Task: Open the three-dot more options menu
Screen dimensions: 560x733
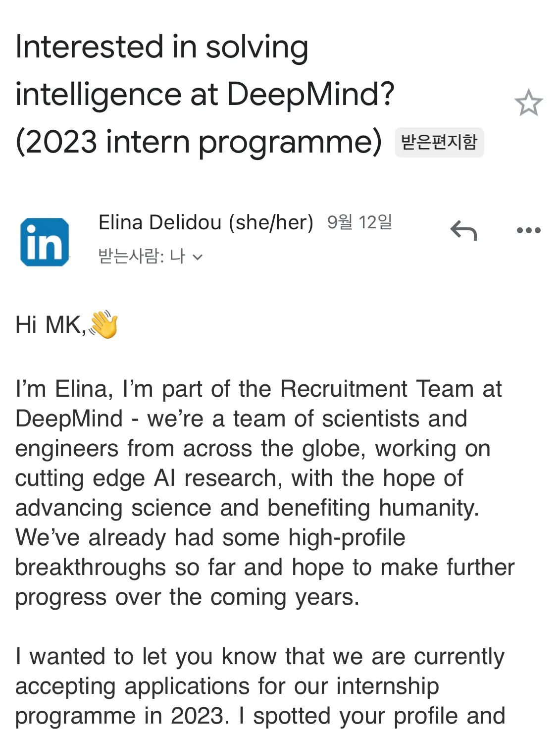Action: click(x=528, y=230)
